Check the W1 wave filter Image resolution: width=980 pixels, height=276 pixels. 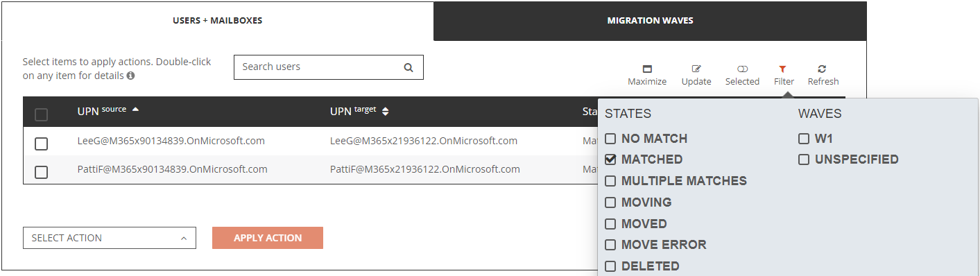[x=804, y=139]
